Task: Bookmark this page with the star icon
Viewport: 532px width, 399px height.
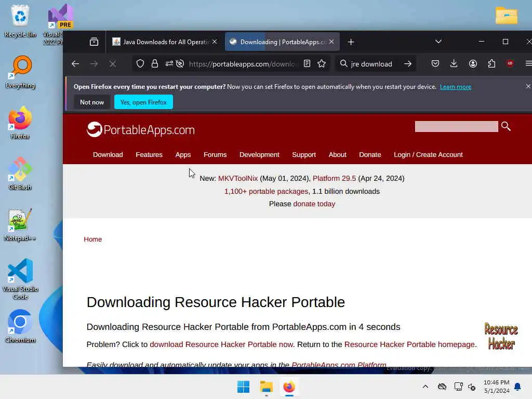Action: pos(322,64)
